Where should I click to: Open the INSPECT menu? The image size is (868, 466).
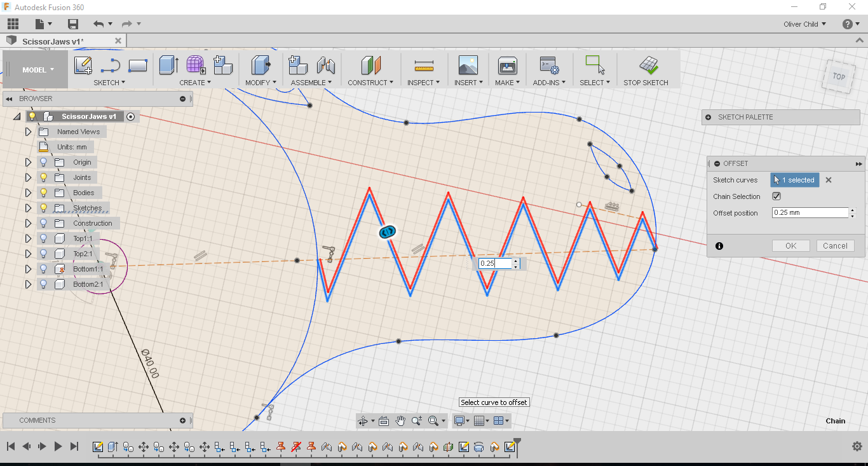click(423, 83)
